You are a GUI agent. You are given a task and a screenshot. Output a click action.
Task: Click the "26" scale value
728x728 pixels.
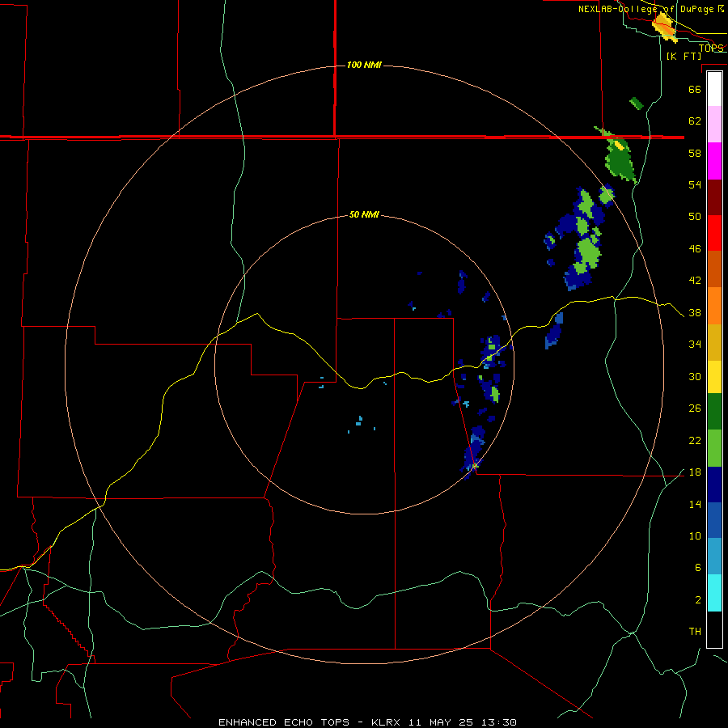click(695, 408)
